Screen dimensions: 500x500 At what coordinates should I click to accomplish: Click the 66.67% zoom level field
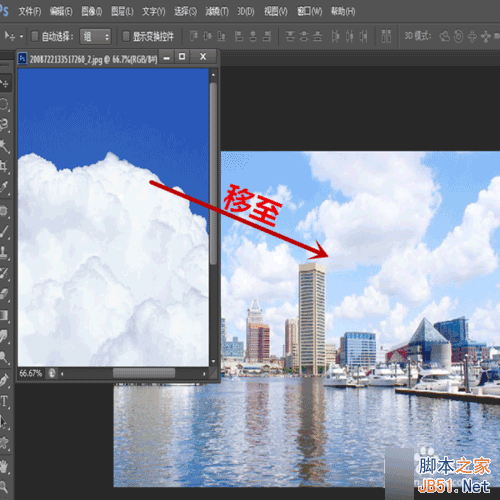tap(31, 373)
